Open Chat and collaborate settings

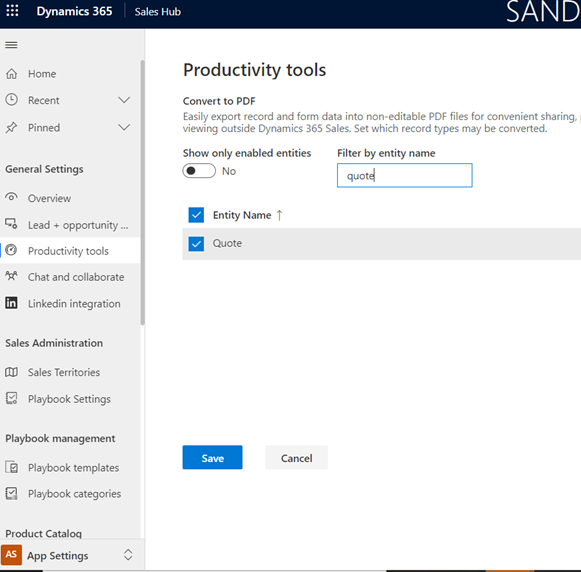click(70, 277)
